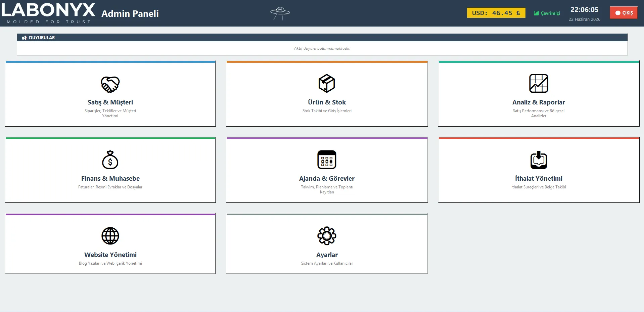The image size is (644, 312).
Task: Click the calendar icon for Ajanda & Görevler
Action: point(327,160)
